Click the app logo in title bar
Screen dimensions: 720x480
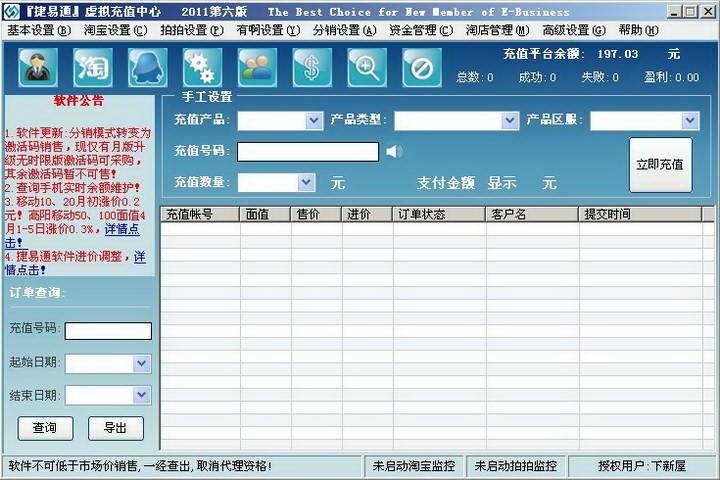click(x=11, y=11)
